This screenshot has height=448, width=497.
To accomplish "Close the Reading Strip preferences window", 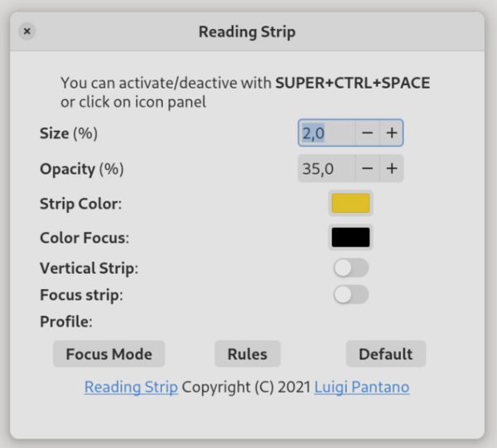I will pos(27,31).
